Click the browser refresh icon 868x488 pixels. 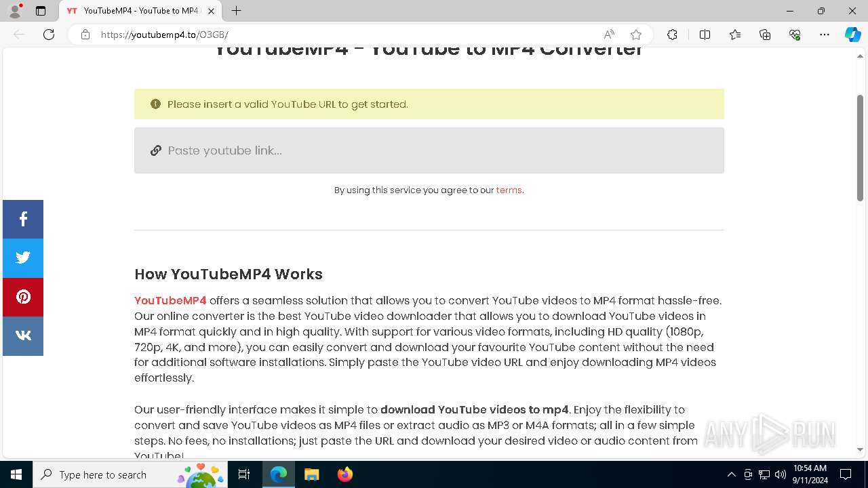(49, 35)
